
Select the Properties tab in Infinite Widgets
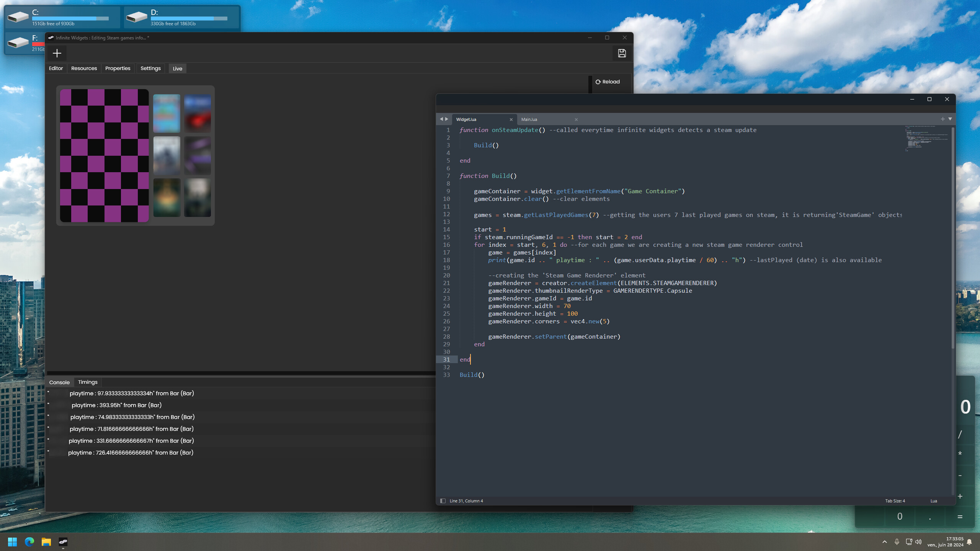(118, 68)
